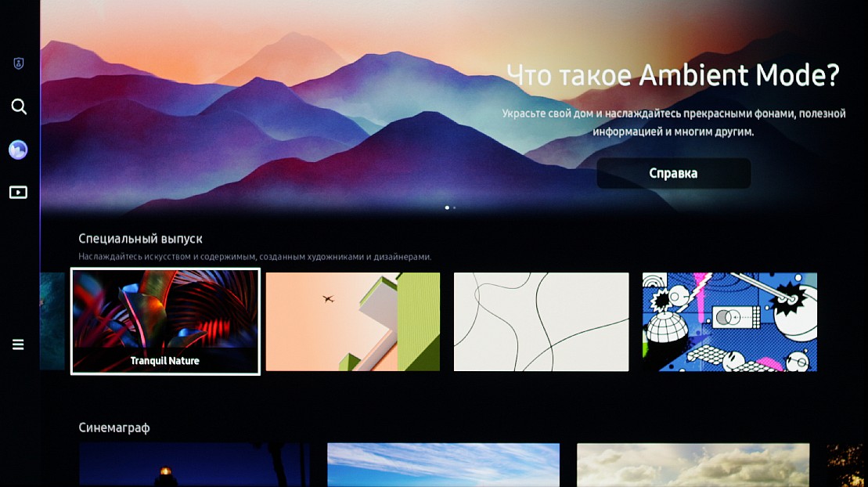
Task: Open the search magnifier in sidebar
Action: 19,106
